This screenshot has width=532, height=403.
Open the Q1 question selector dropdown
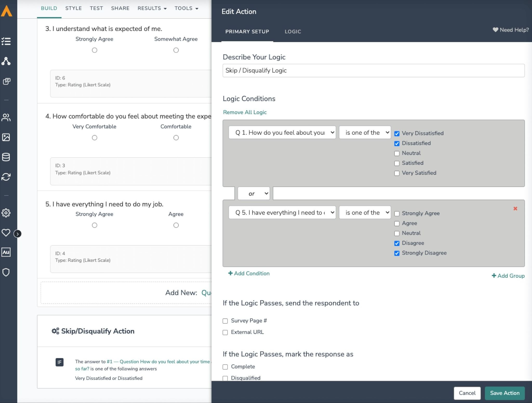click(x=282, y=133)
